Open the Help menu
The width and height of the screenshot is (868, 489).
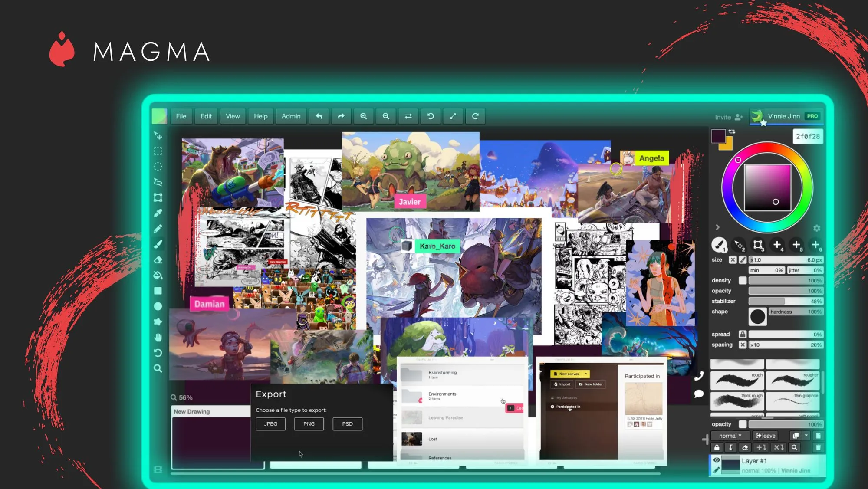[261, 116]
